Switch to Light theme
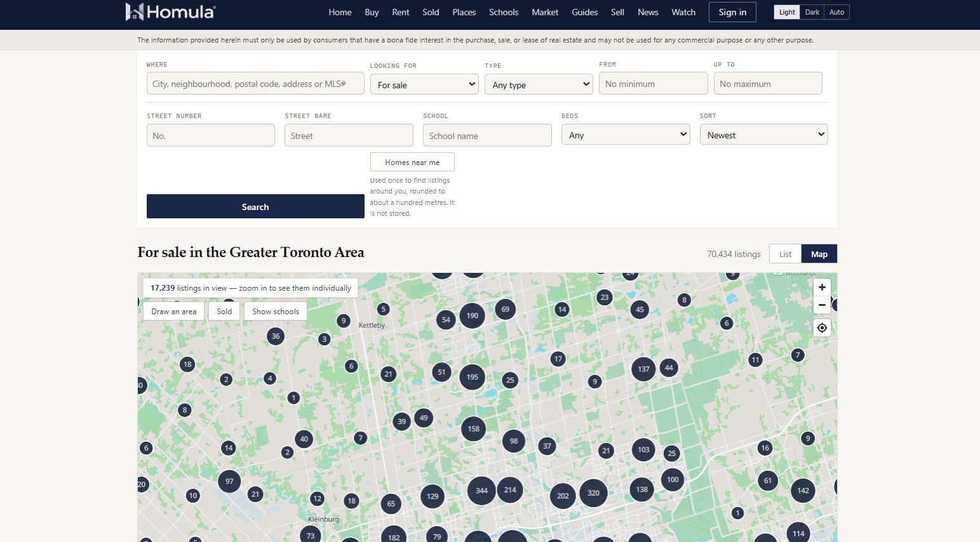Viewport: 980px width, 542px height. tap(787, 12)
